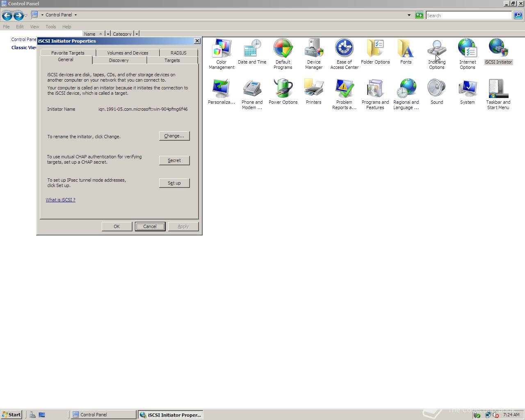Image resolution: width=525 pixels, height=420 pixels.
Task: Expand Control Panel breadcrumb arrow
Action: coord(75,15)
